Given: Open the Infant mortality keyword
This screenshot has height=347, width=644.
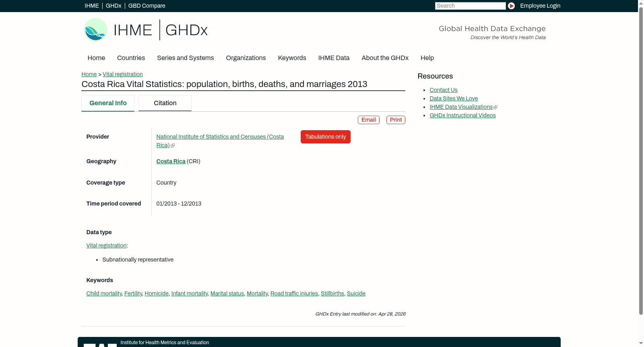Looking at the screenshot, I should tap(190, 293).
